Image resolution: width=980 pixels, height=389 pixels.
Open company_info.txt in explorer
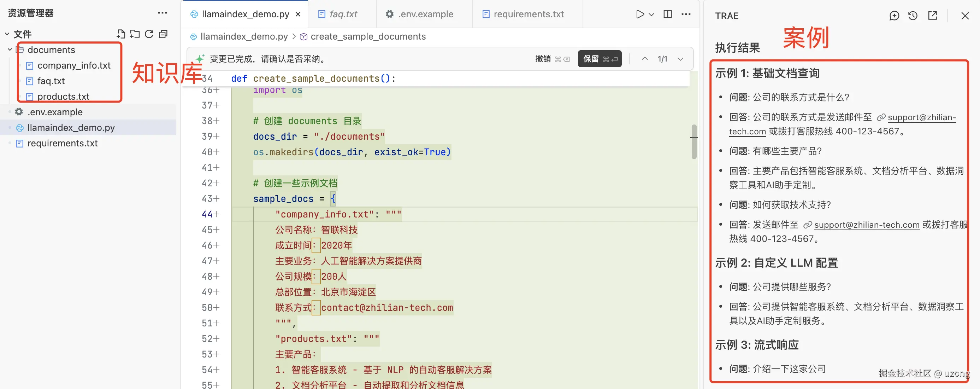73,65
